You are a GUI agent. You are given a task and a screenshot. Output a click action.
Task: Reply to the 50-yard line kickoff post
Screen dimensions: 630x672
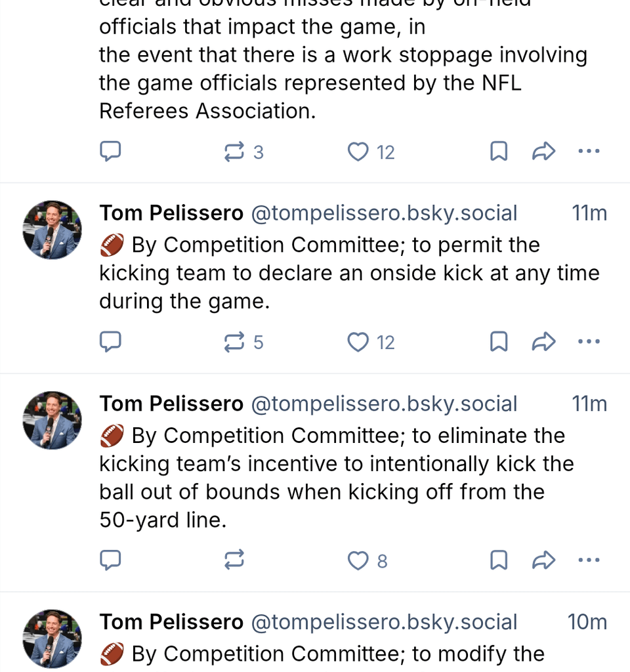(x=110, y=560)
